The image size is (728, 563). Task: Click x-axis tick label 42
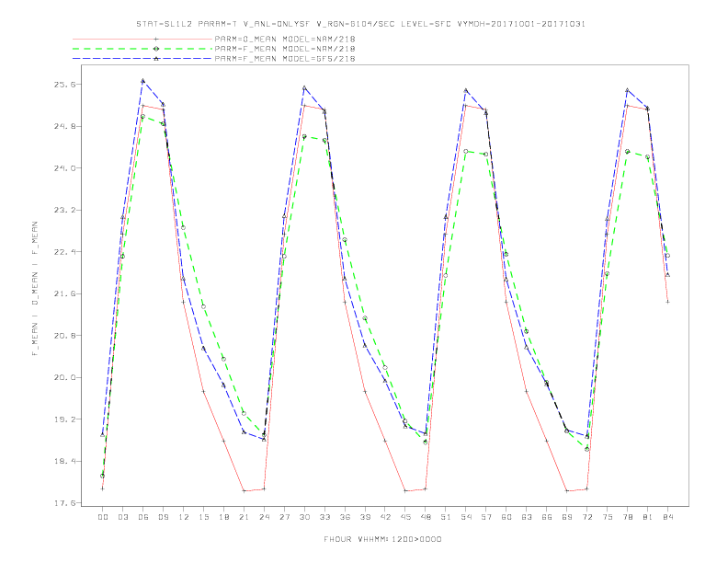point(385,517)
